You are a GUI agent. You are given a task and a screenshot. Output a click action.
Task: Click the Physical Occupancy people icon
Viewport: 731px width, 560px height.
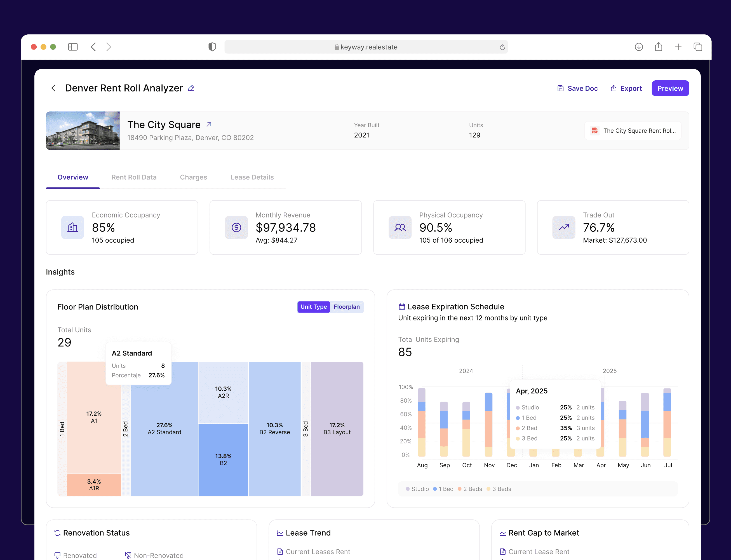tap(400, 227)
